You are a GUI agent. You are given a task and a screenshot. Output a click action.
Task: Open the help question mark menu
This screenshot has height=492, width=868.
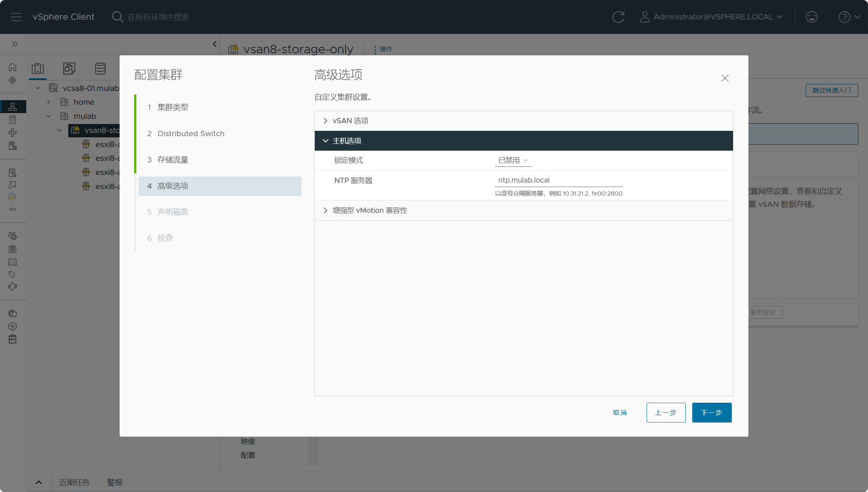point(849,17)
